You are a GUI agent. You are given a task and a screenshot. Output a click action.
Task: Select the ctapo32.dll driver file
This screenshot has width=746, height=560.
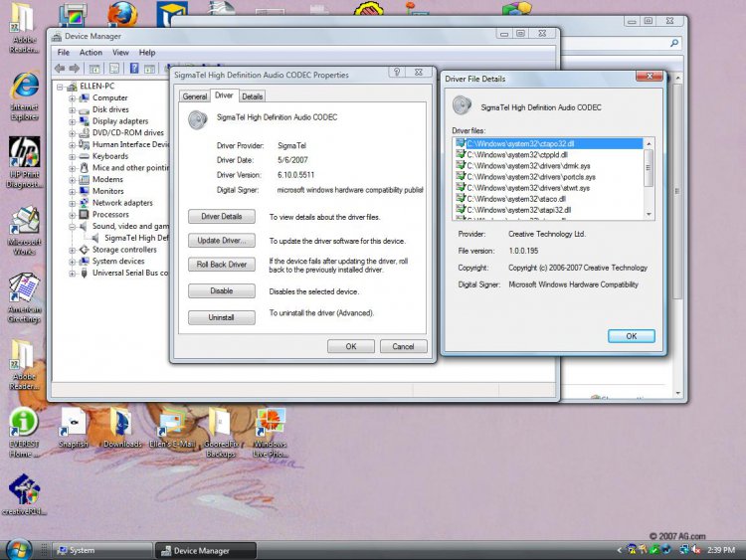pos(549,143)
